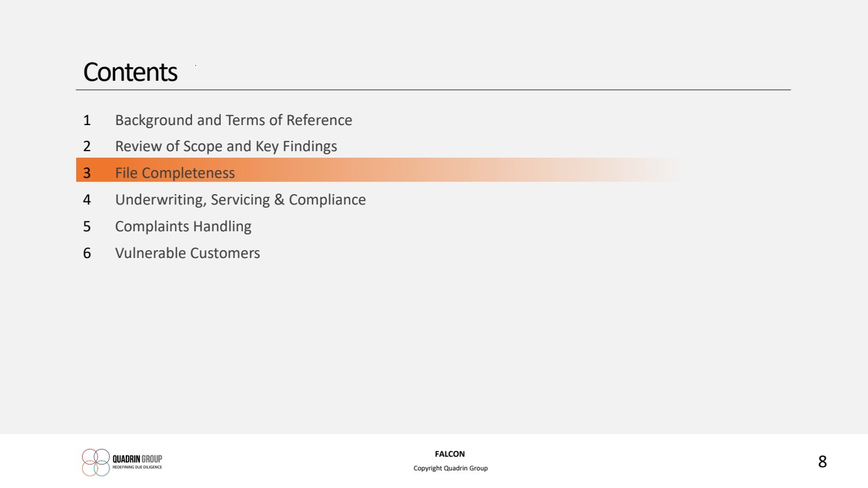
Task: Click section number 6 in contents
Action: coord(87,253)
